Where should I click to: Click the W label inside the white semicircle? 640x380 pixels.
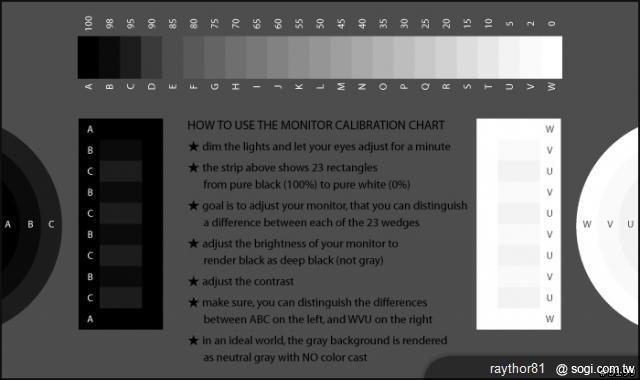coord(587,224)
